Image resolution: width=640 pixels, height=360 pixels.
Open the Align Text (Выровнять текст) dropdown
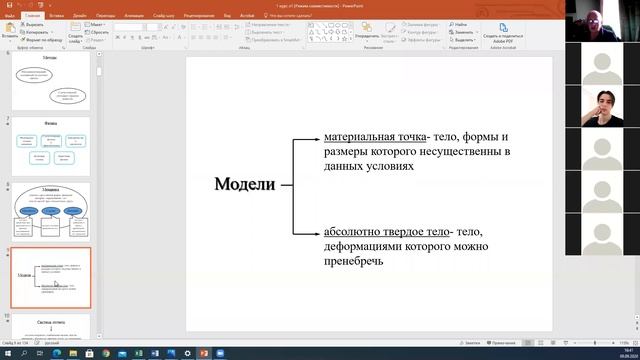pyautogui.click(x=265, y=32)
